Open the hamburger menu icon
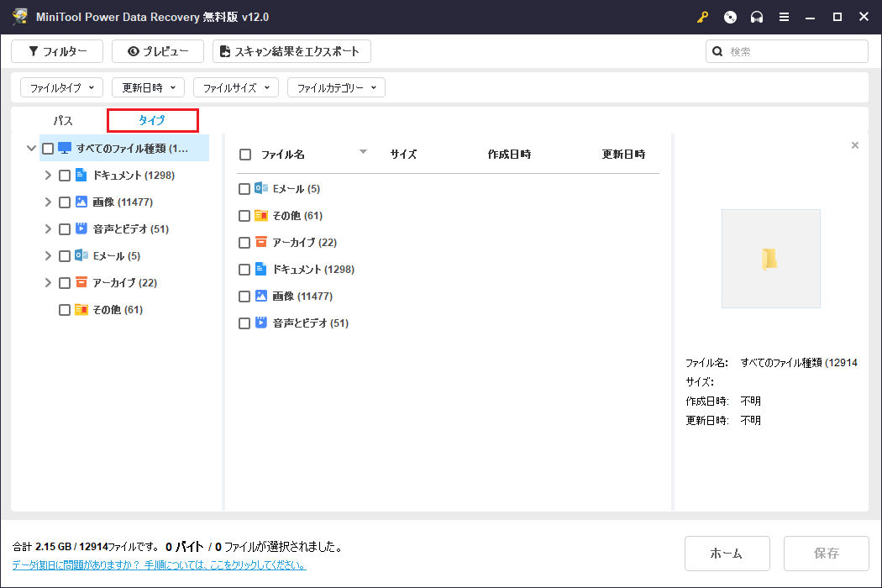The height and width of the screenshot is (588, 882). tap(784, 17)
